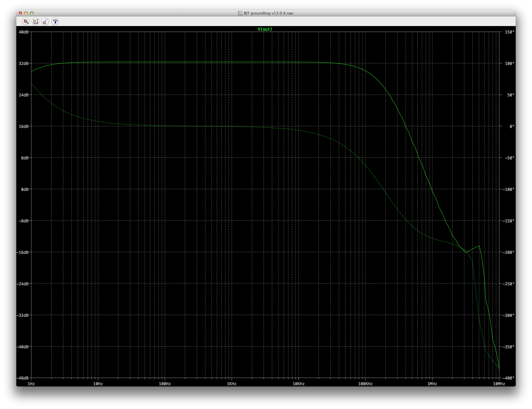532x409 pixels.
Task: Click the pick visible traces icon
Action: tap(45, 21)
